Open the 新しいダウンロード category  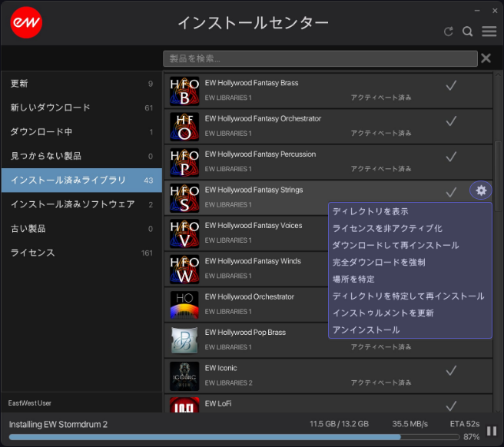coord(81,108)
